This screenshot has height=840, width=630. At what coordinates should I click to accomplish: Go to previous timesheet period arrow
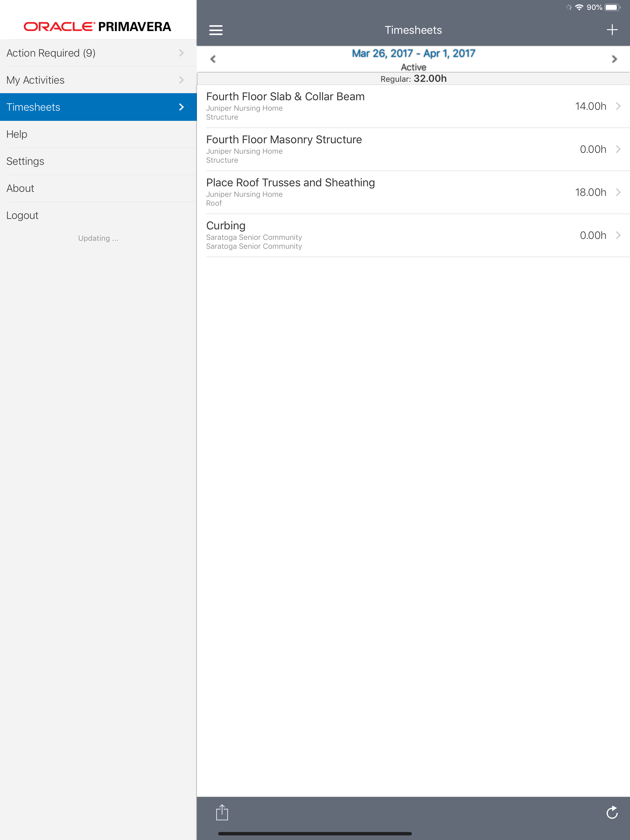click(213, 59)
